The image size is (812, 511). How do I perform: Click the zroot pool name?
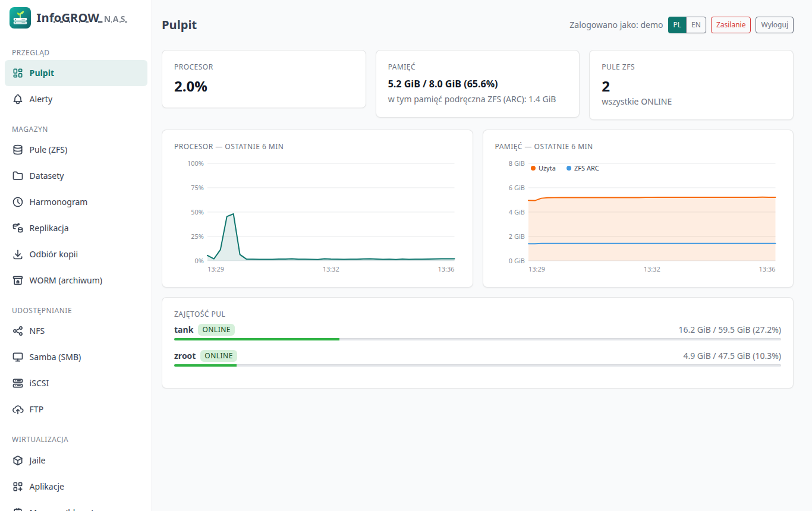click(185, 356)
